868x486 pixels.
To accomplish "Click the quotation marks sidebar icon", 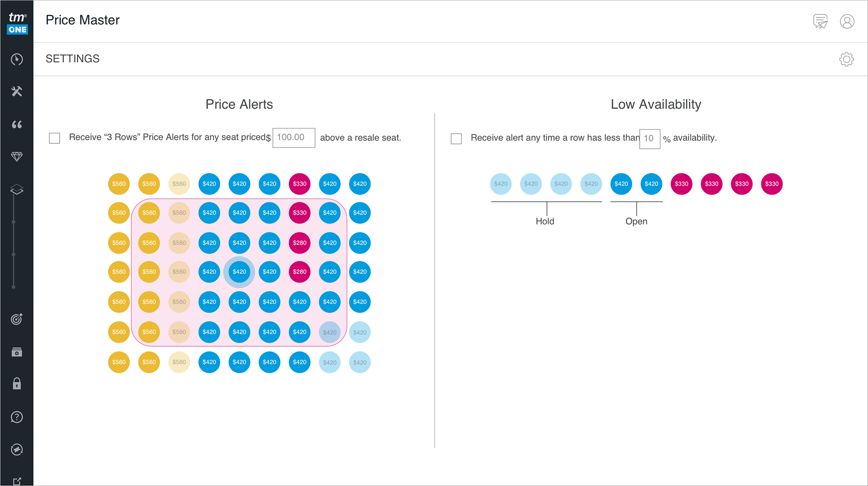I will pos(17,124).
